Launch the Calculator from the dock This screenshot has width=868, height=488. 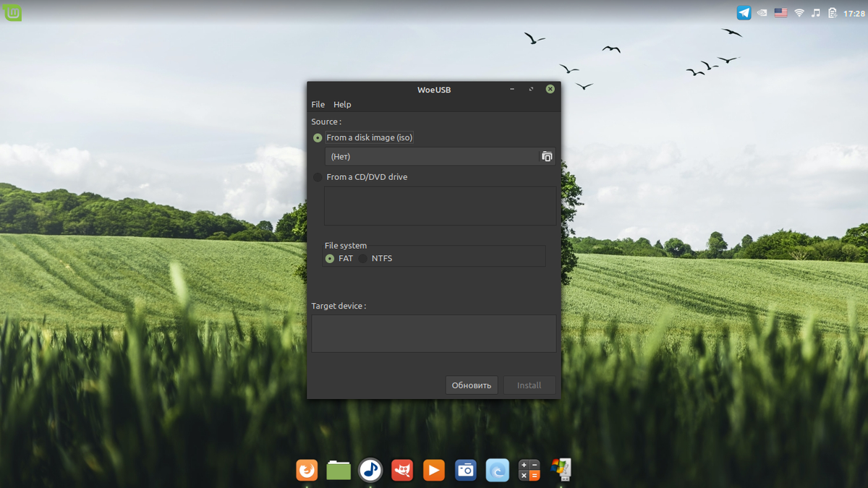coord(529,470)
